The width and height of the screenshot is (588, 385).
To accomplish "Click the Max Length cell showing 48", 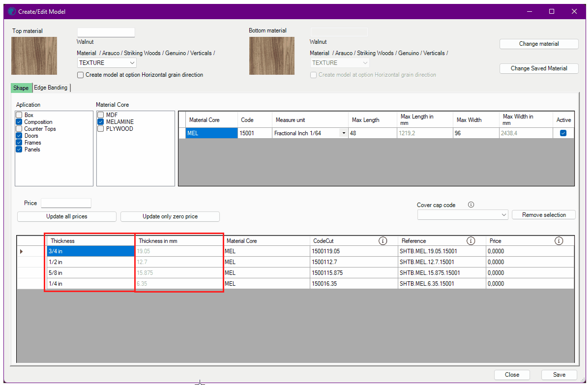I will click(x=373, y=133).
